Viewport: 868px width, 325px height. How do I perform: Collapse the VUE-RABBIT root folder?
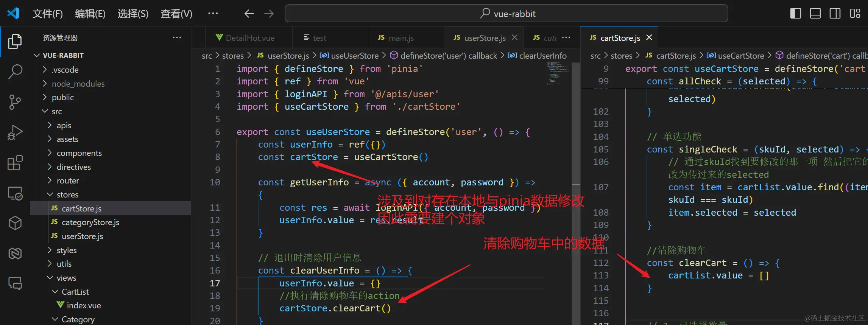click(111, 55)
